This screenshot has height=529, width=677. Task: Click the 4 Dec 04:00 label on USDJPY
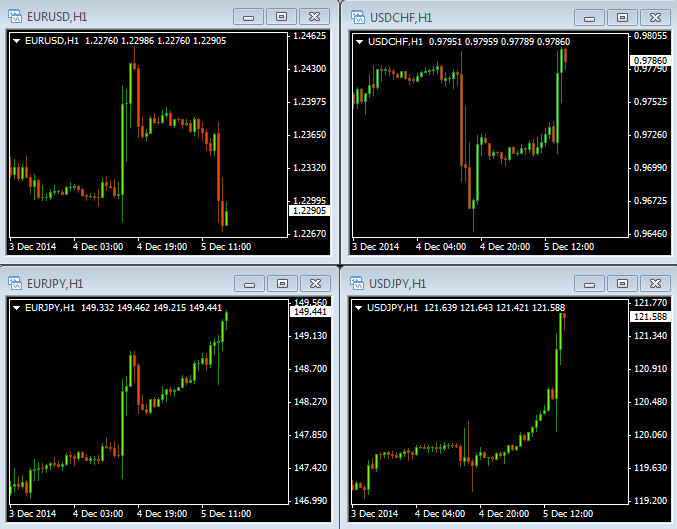click(440, 513)
